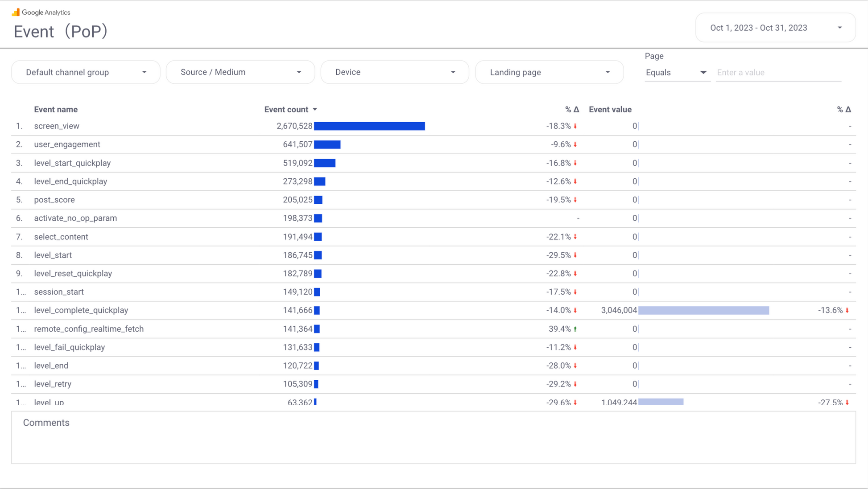Image resolution: width=868 pixels, height=489 pixels.
Task: Click the Event count sort arrow
Action: coord(315,109)
